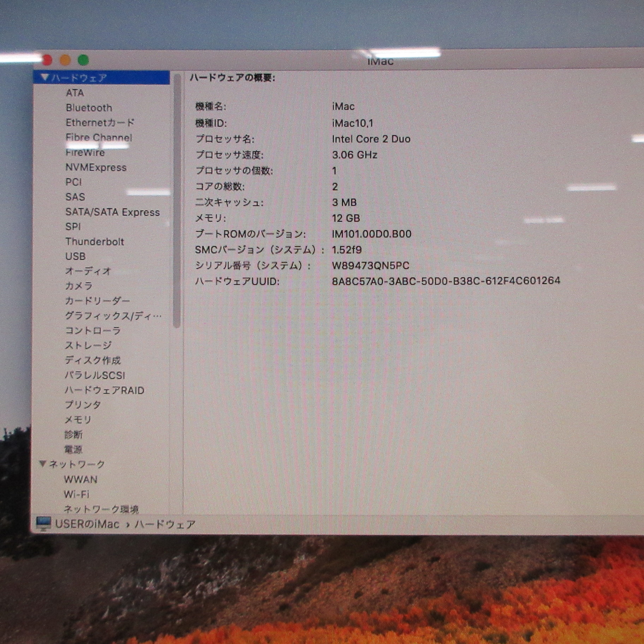Open SATA/SATA Express details
Viewport: 644px width, 644px height.
(x=113, y=212)
